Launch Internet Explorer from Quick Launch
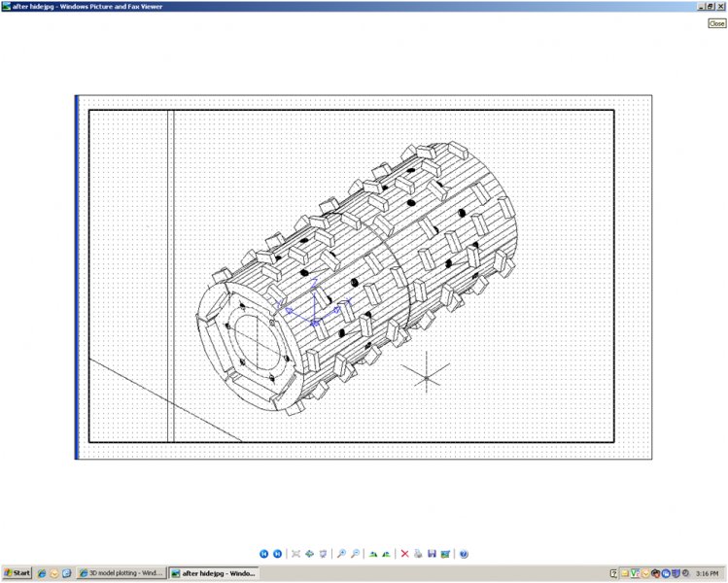This screenshot has height=583, width=728. (x=42, y=573)
